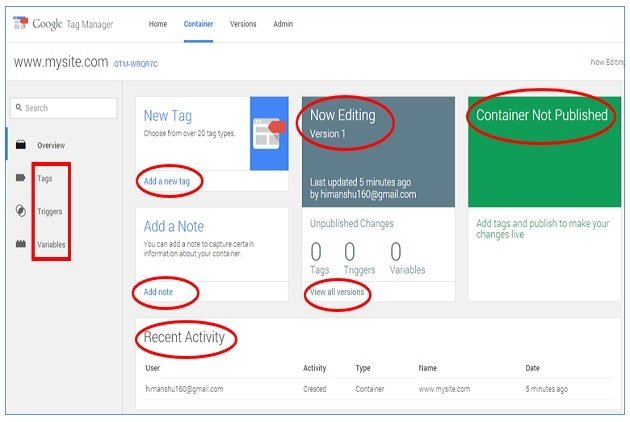Image resolution: width=630 pixels, height=422 pixels.
Task: Click the 'Last updated 5 minutes ago' text
Action: coord(360,182)
